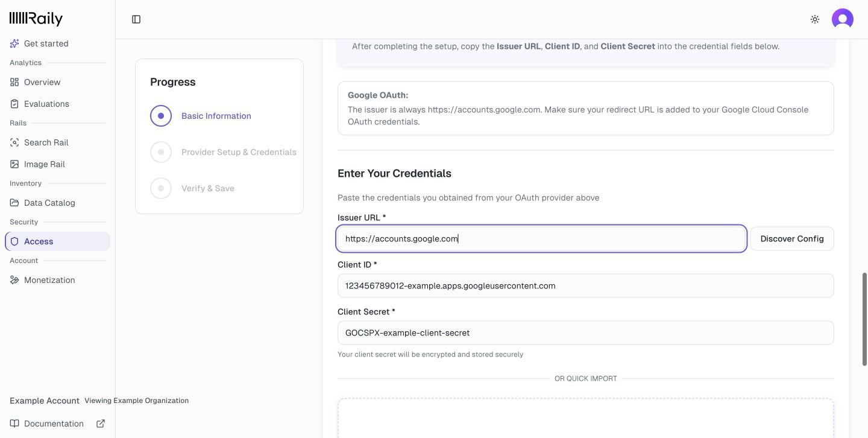Click the Enter Your Credentials heading

pos(394,173)
